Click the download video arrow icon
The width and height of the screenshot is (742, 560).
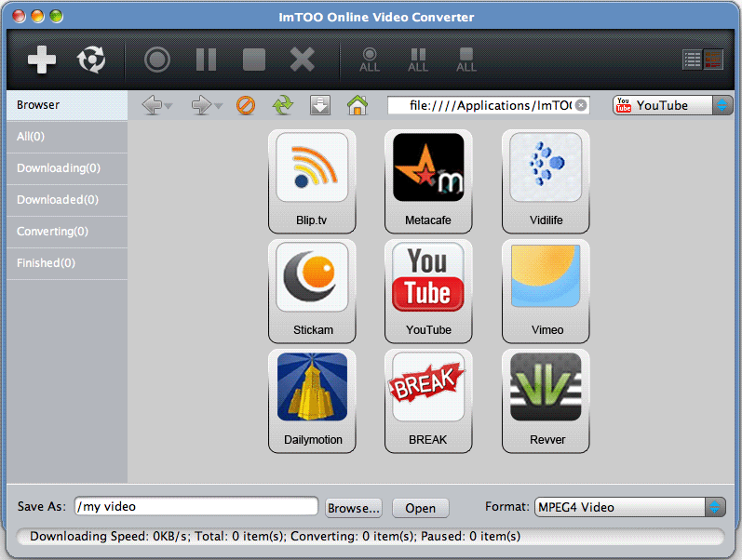click(320, 105)
